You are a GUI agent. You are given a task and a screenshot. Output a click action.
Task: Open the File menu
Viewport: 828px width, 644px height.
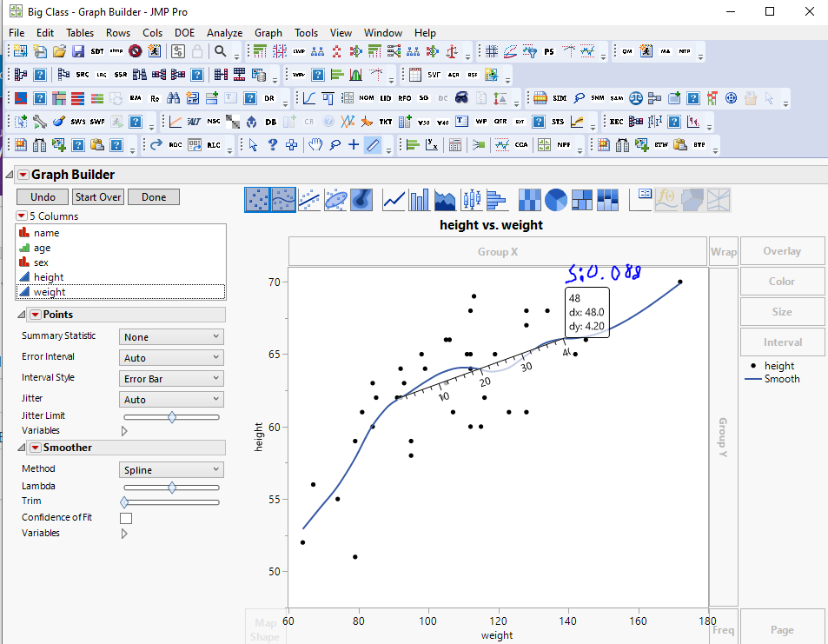tap(17, 33)
